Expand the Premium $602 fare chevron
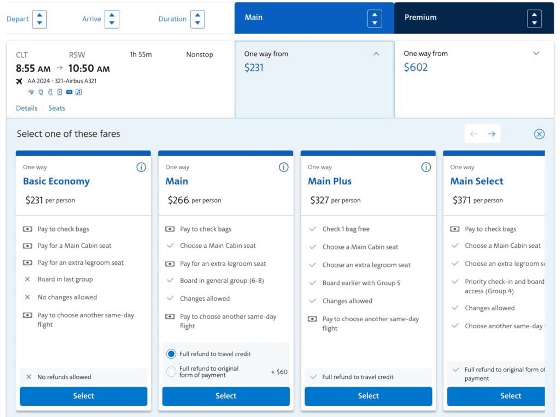The height and width of the screenshot is (417, 560). [536, 54]
